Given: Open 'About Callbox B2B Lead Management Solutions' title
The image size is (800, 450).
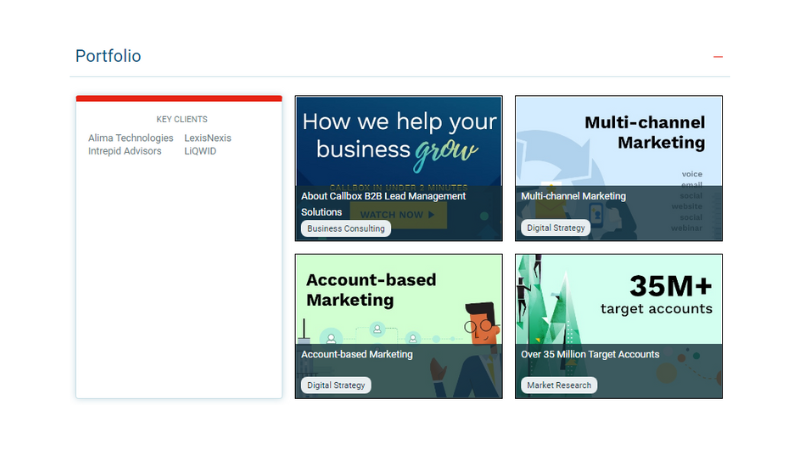Looking at the screenshot, I should (383, 204).
